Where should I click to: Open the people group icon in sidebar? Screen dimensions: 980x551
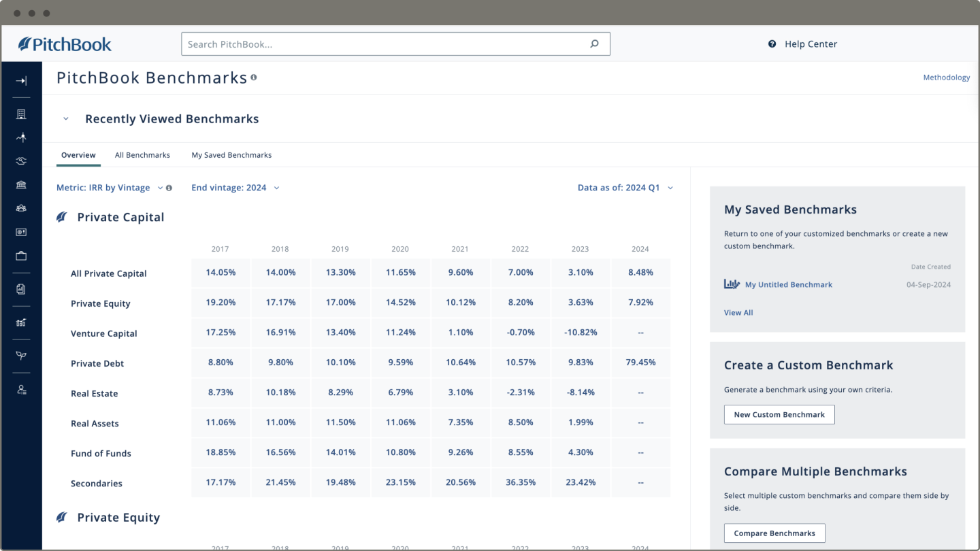pos(21,208)
